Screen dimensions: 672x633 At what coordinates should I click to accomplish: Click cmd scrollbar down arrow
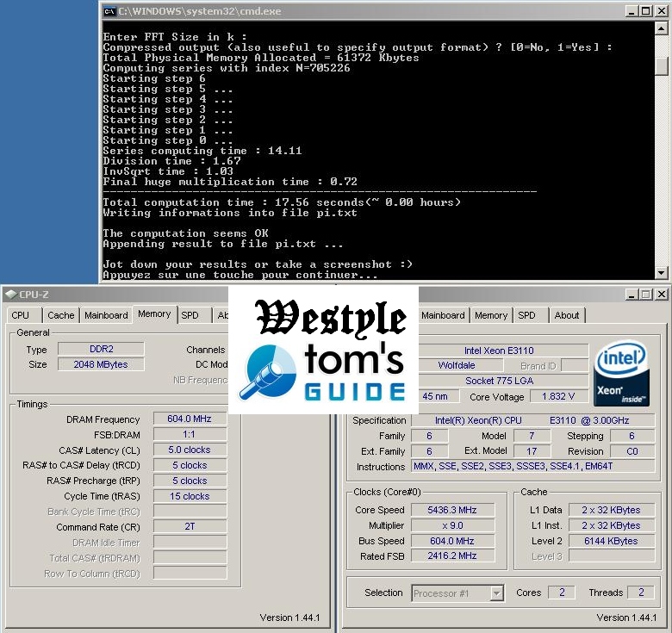(662, 272)
